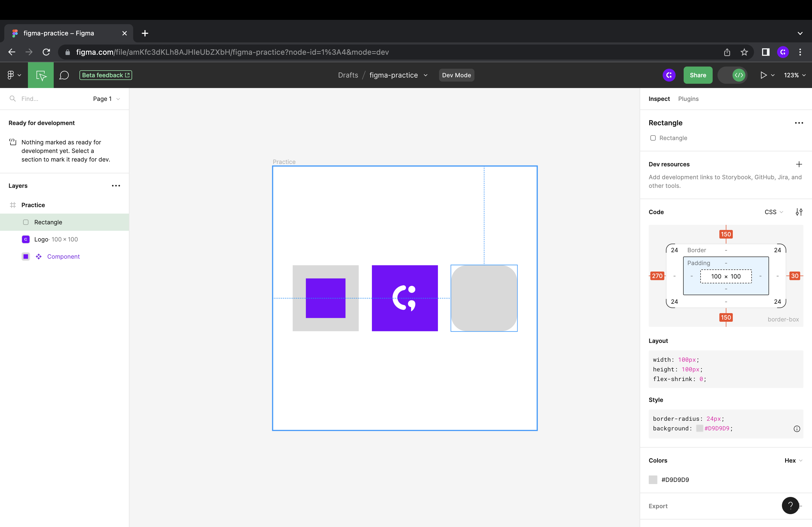Click the background info icon
The height and width of the screenshot is (527, 812).
797,429
